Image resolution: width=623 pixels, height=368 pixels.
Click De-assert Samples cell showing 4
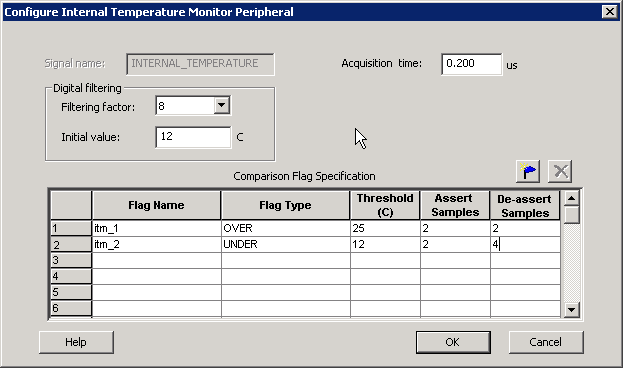point(525,244)
